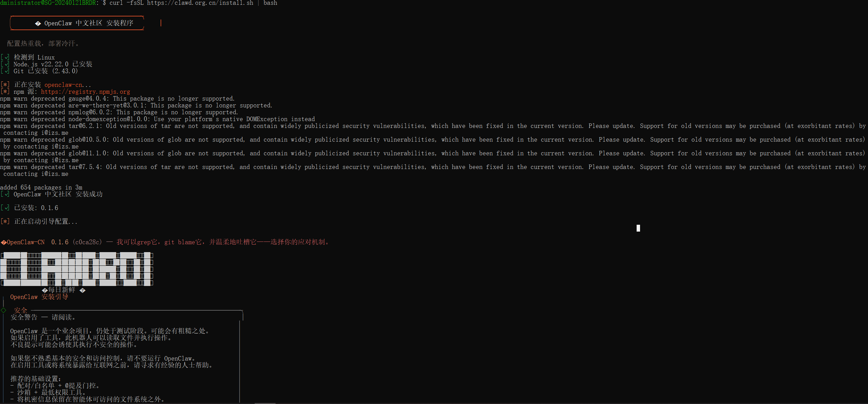The height and width of the screenshot is (404, 868).
Task: Click the clawd.org.cn/install.sh URL in command
Action: tap(200, 3)
